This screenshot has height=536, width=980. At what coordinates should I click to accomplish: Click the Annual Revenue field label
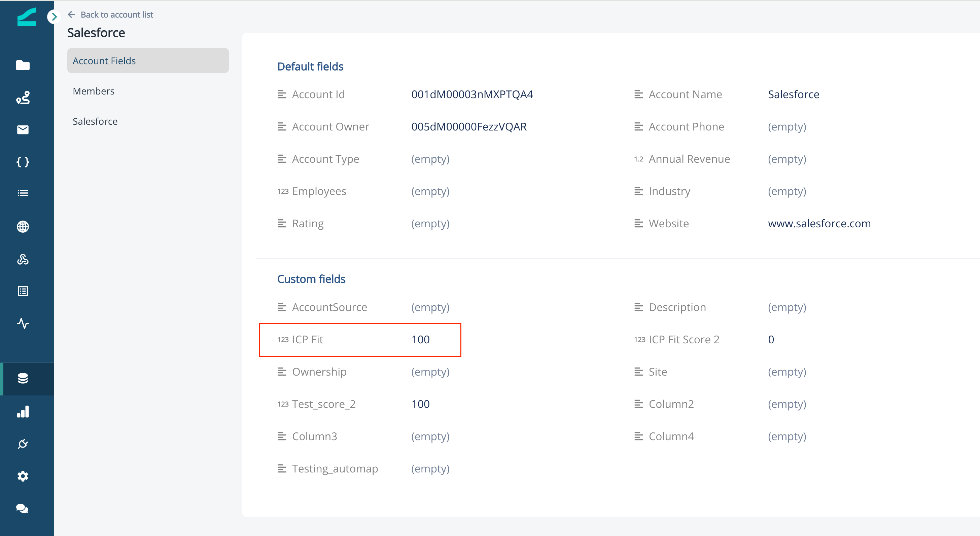[689, 159]
